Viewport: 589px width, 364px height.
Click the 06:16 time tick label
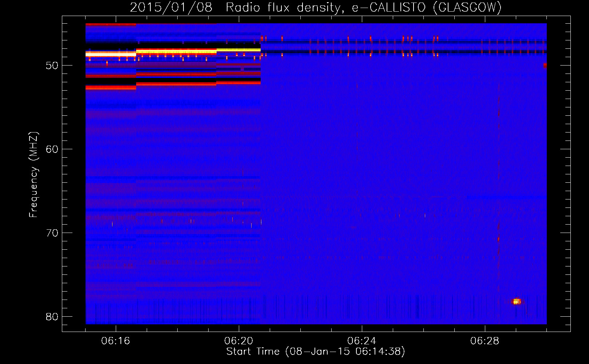click(x=116, y=341)
